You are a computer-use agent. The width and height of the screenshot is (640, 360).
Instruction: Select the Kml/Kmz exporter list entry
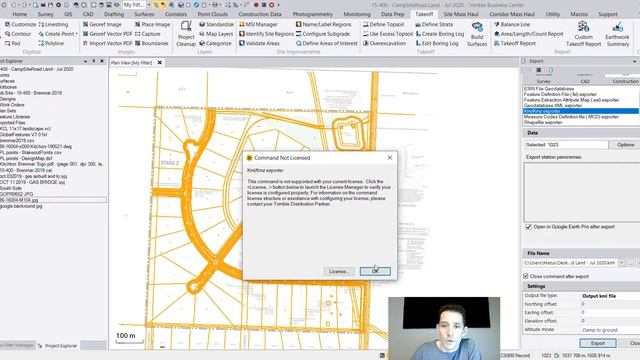pos(581,111)
